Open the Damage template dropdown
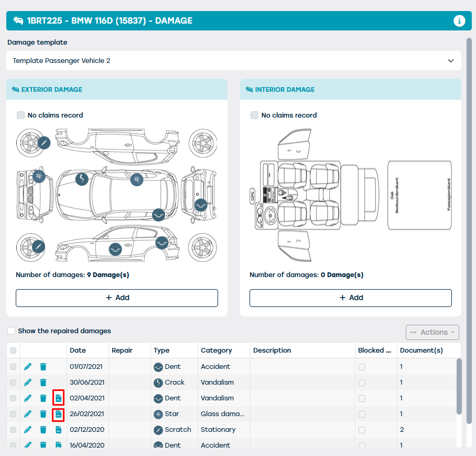Screen dimensions: 476x456 pos(234,61)
